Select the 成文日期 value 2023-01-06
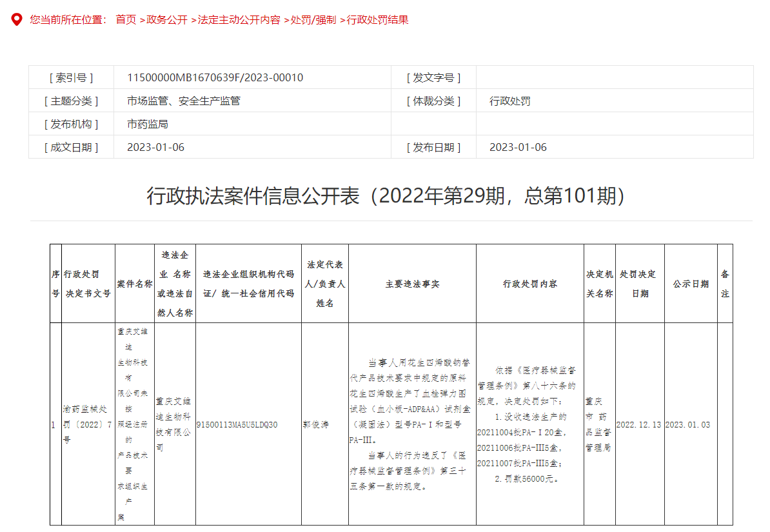 [x=155, y=147]
